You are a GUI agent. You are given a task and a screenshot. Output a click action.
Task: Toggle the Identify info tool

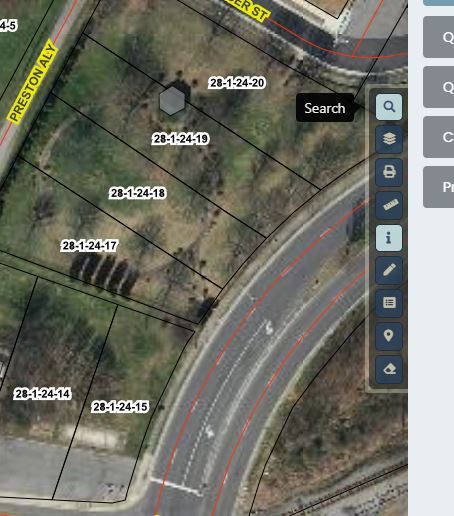[389, 238]
